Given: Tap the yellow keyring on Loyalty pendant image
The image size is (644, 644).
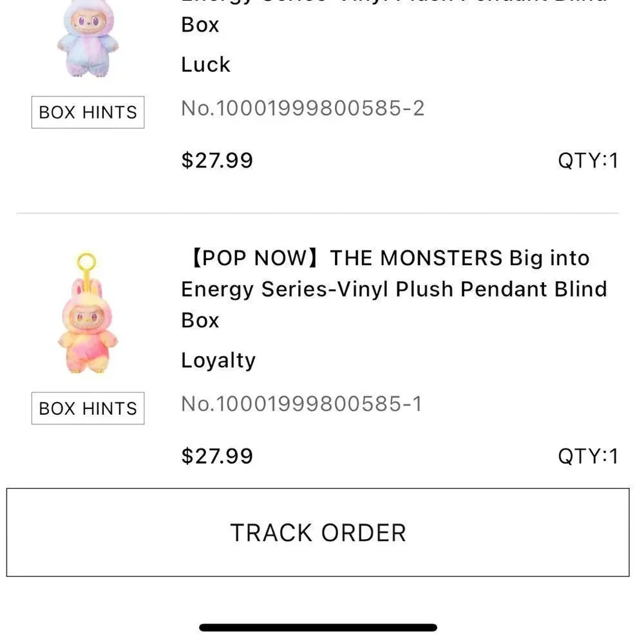Looking at the screenshot, I should 87,261.
